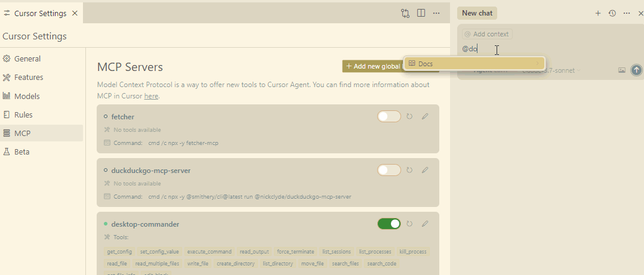Disable the desktop-commander server toggle

coord(389,224)
